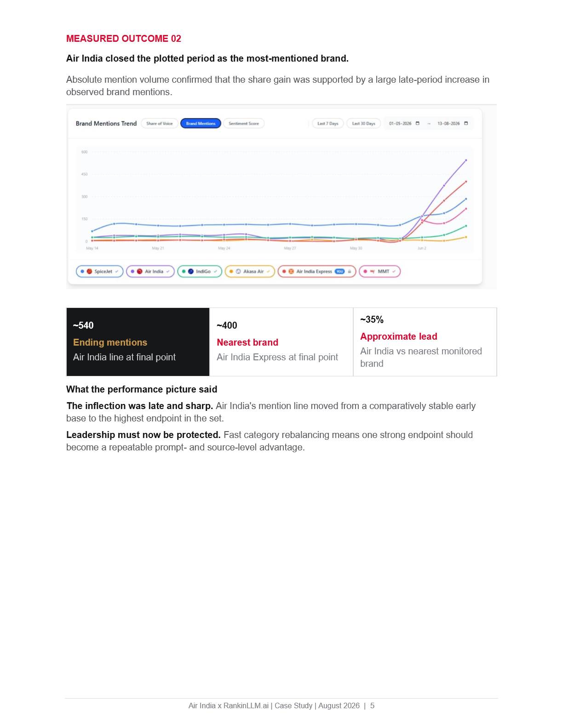The height and width of the screenshot is (728, 563).
Task: Click the '~540' ending mentions figure
Action: coord(83,325)
